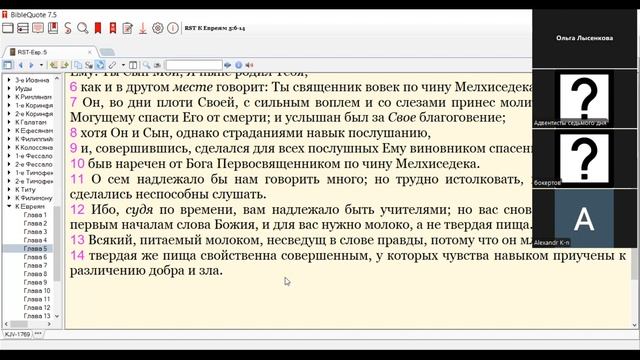640x360 pixels.
Task: Open Глава 10 in the tree
Action: [x=37, y=291]
